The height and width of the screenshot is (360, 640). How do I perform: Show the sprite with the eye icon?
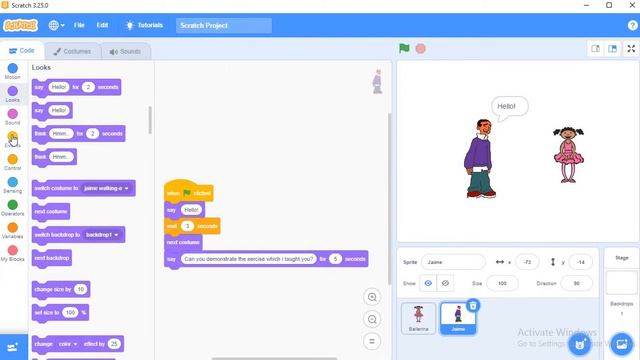tap(428, 283)
